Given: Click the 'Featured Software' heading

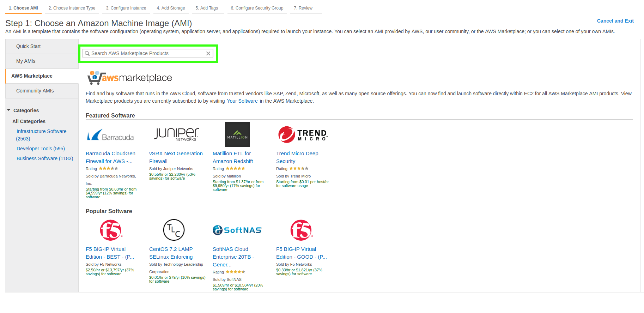Looking at the screenshot, I should 110,115.
